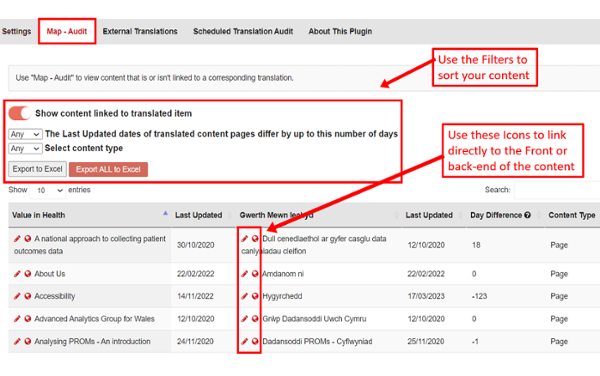Sort by first 'Last Updated' column header
This screenshot has width=600, height=376.
click(x=204, y=215)
